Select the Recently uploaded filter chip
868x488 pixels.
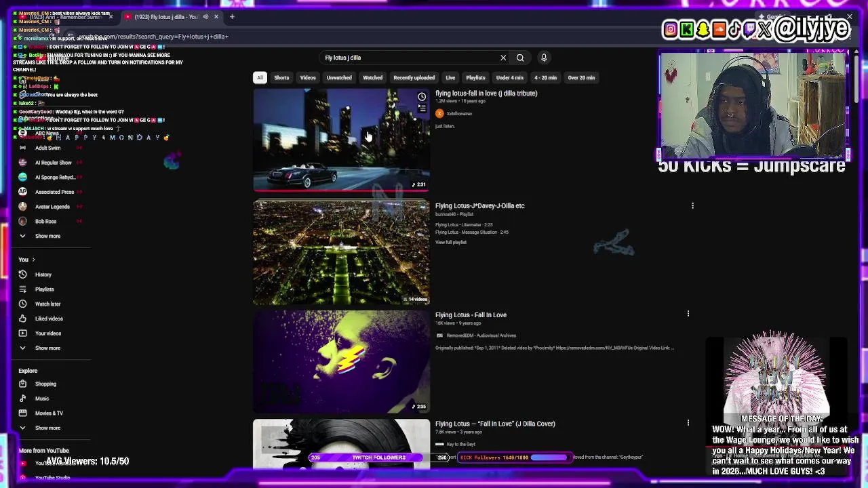click(414, 78)
